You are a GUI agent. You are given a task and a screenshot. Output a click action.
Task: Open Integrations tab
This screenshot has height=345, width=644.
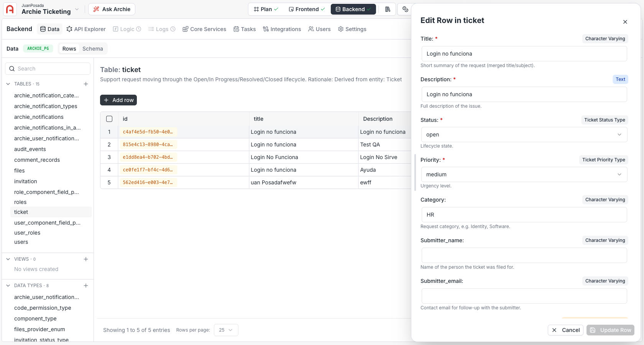pos(282,29)
